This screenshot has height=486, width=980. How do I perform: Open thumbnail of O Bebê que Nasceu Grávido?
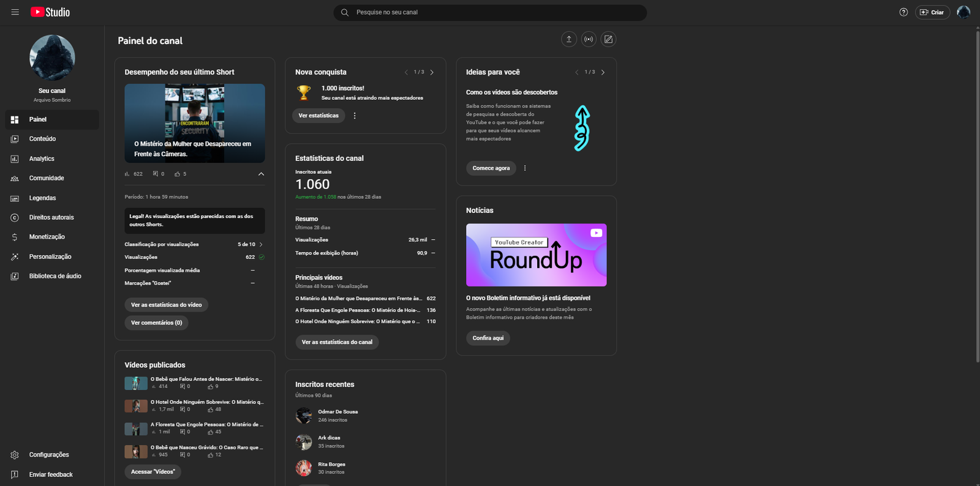point(136,452)
